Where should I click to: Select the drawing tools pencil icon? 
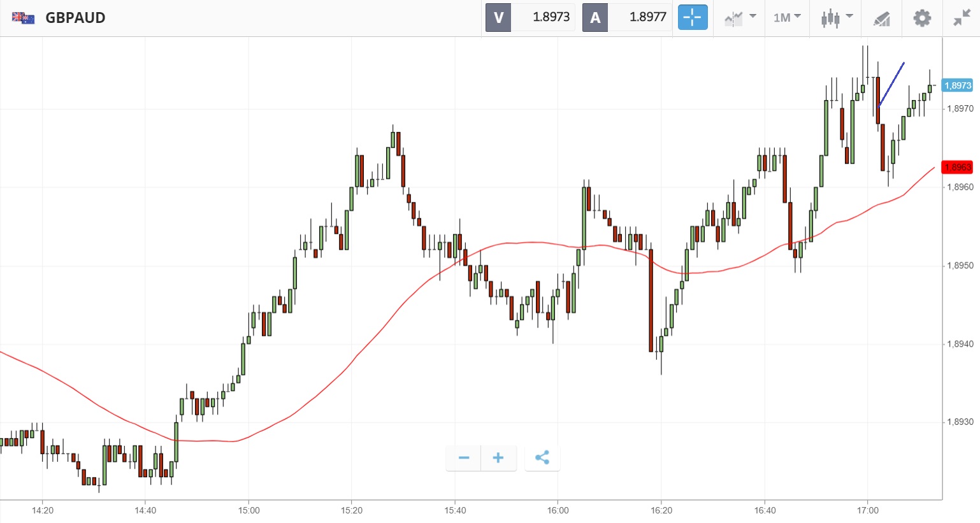(881, 18)
